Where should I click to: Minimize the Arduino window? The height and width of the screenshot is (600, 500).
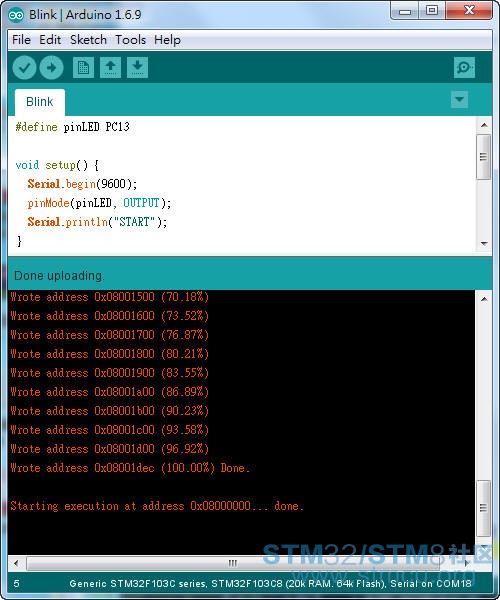pos(405,11)
